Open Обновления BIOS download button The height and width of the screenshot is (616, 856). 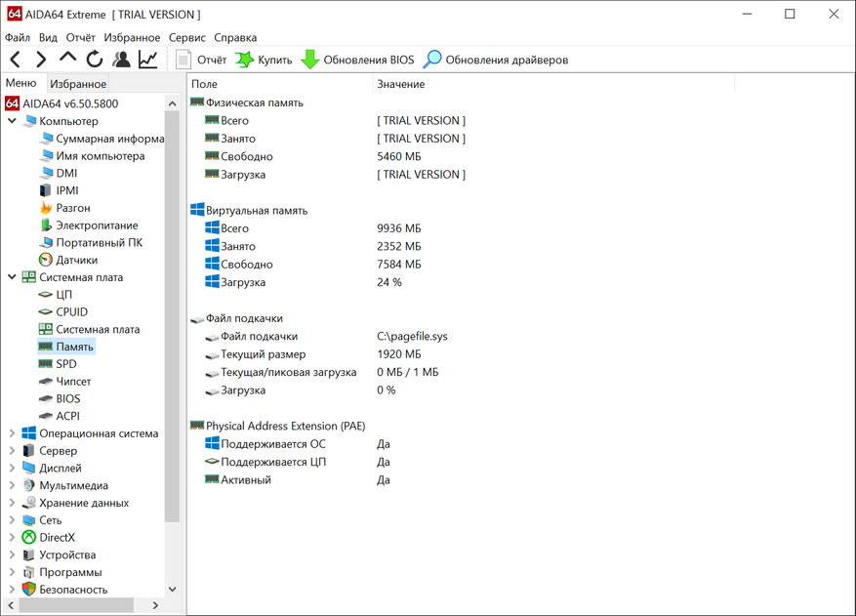click(x=357, y=60)
